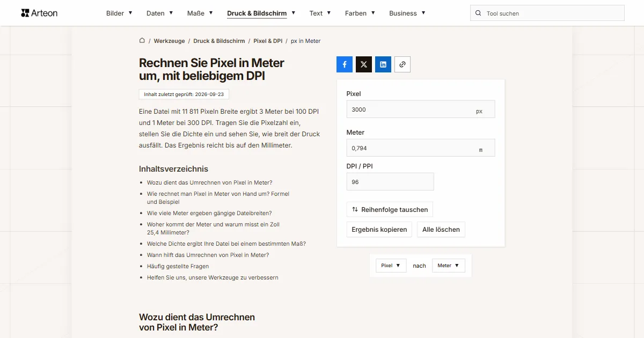Click the 'px in Meter' breadcrumb text
Image resolution: width=644 pixels, height=338 pixels.
point(306,41)
